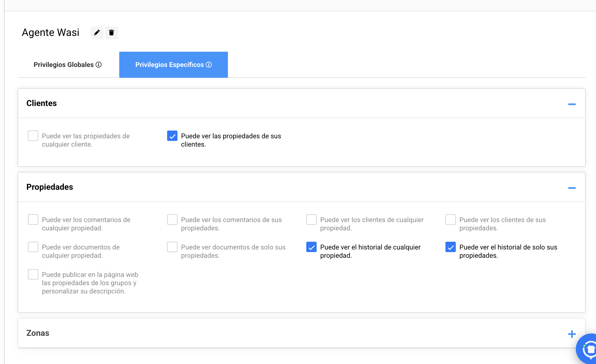The height and width of the screenshot is (364, 596).
Task: Enable viewing properties of any client
Action: pyautogui.click(x=33, y=136)
